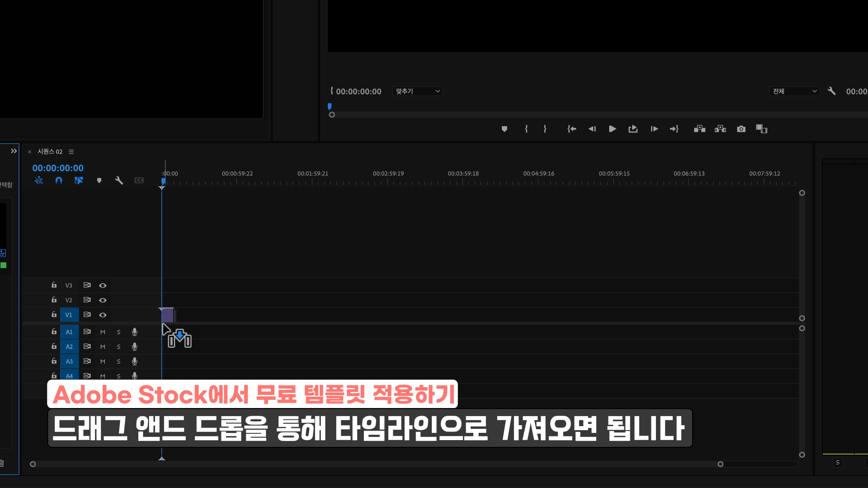Click the purple clip on V1 track
Screen dimensions: 868x488
coord(168,315)
